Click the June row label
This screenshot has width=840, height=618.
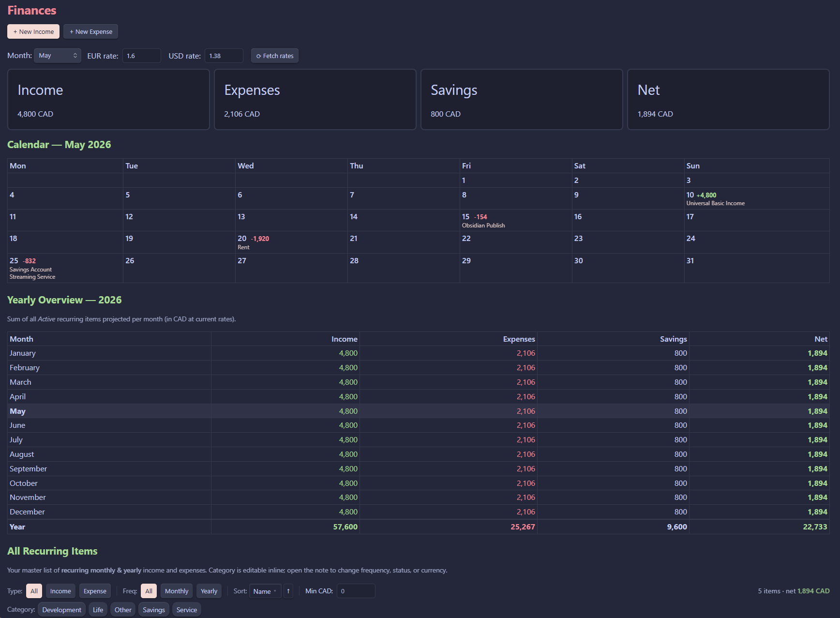pyautogui.click(x=17, y=425)
